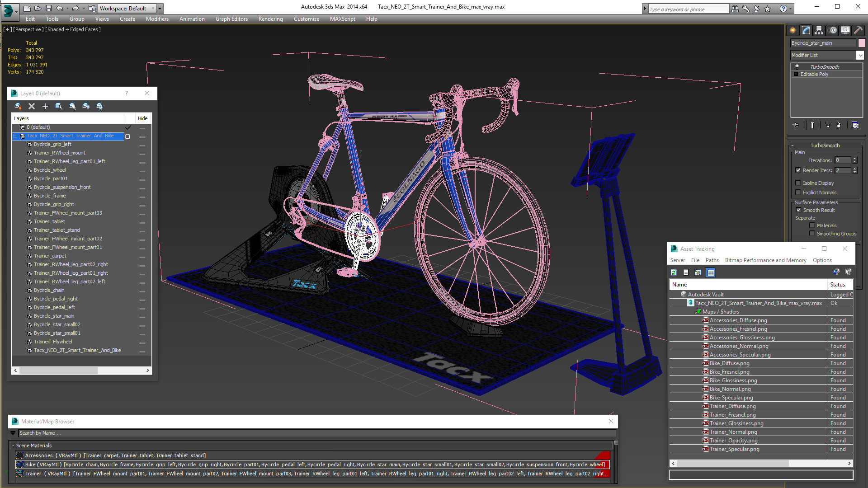Open the Modifiers menu
Image resolution: width=868 pixels, height=488 pixels.
[x=157, y=19]
